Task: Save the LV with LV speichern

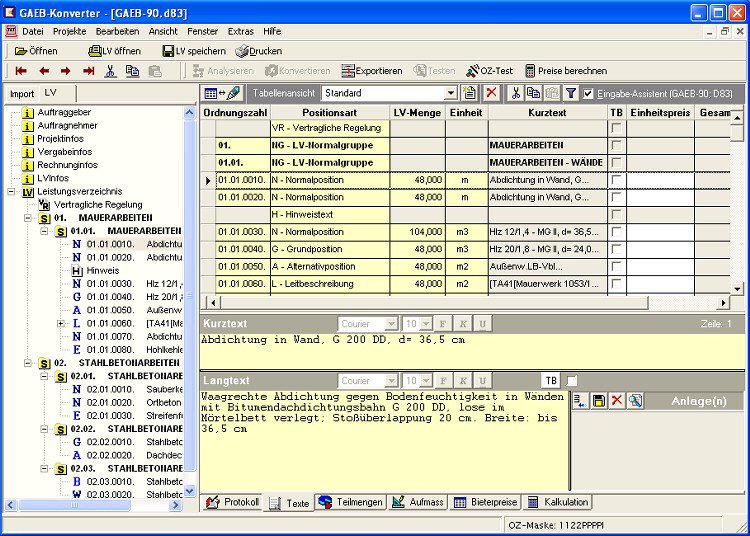Action: click(194, 51)
